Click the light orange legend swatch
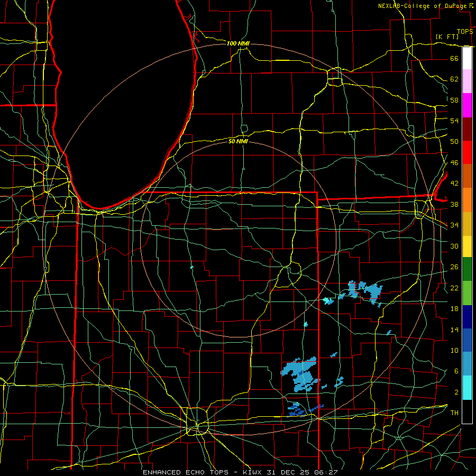Image resolution: width=476 pixels, height=476 pixels. coord(467,200)
